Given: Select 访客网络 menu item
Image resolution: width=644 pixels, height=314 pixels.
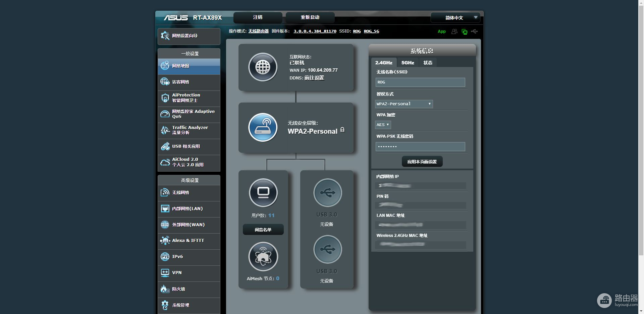Looking at the screenshot, I should (x=189, y=82).
